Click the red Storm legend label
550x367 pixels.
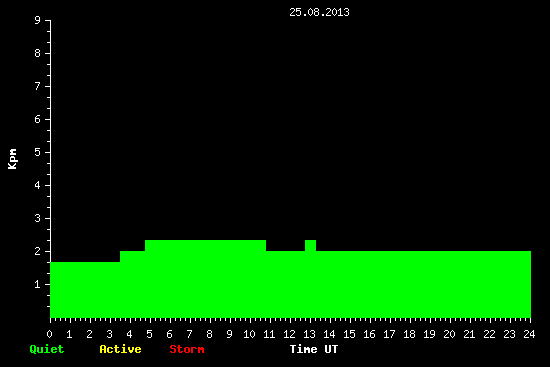pos(187,349)
